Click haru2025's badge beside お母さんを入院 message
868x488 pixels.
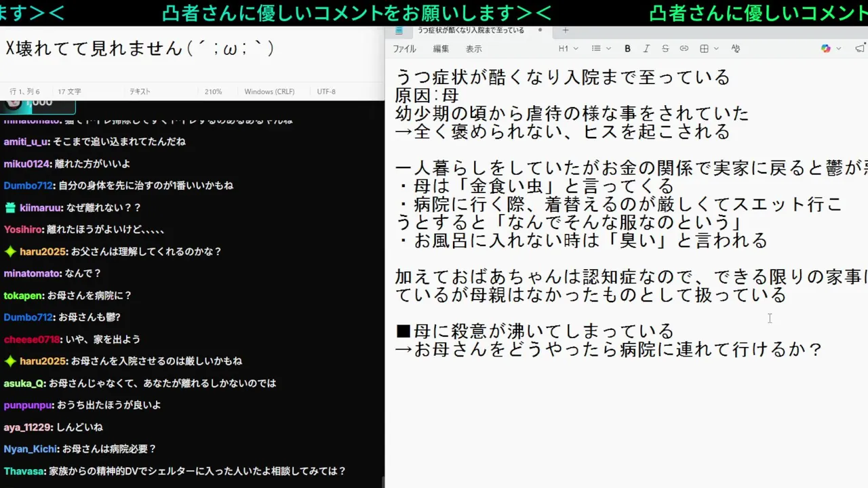pyautogui.click(x=9, y=361)
